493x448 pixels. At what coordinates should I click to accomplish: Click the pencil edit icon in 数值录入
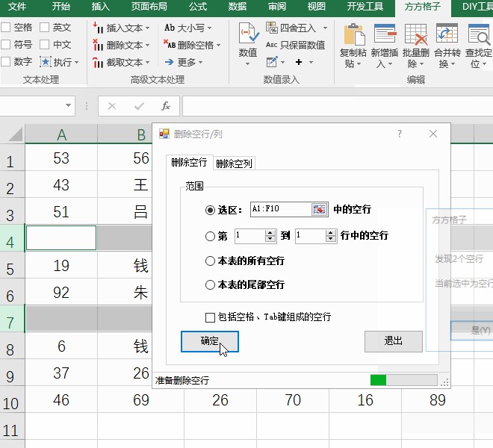(272, 62)
